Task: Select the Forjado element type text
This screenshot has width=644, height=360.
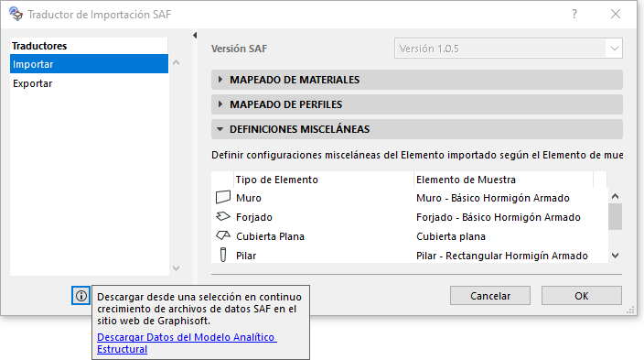Action: [x=253, y=217]
